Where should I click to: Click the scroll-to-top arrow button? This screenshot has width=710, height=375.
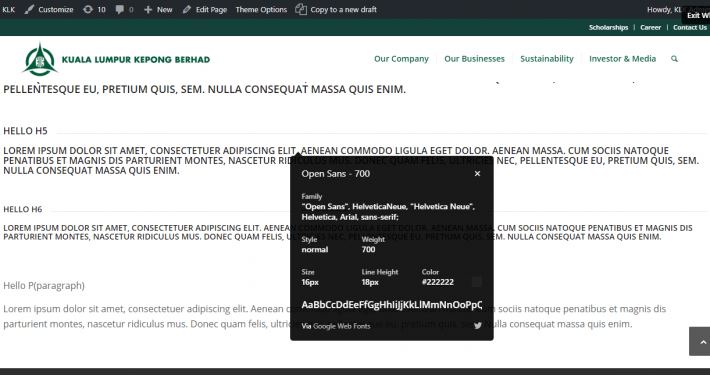coord(700,341)
